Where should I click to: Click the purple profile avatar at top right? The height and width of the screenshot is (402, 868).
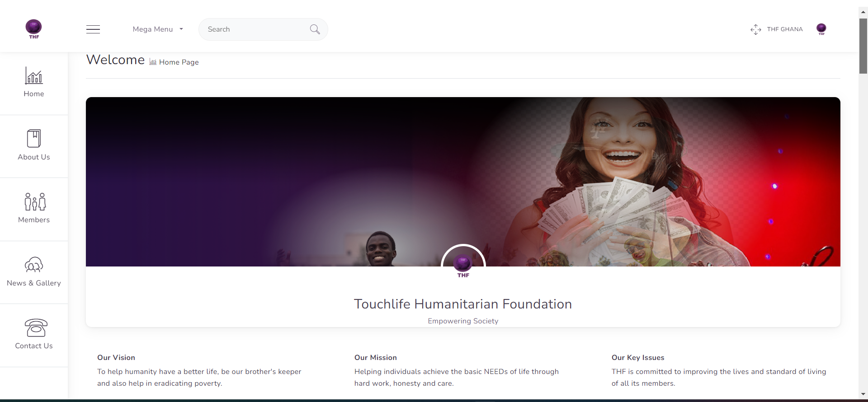click(821, 29)
